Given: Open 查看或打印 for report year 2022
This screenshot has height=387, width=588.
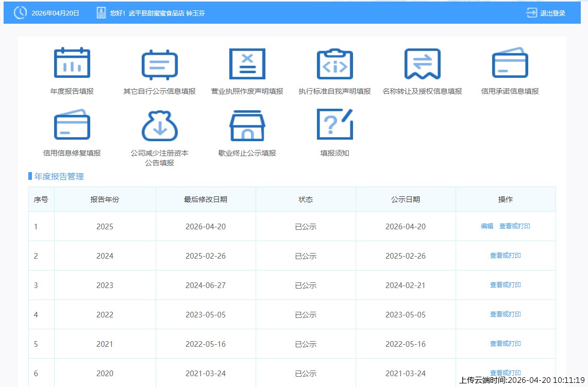Looking at the screenshot, I should (x=505, y=314).
